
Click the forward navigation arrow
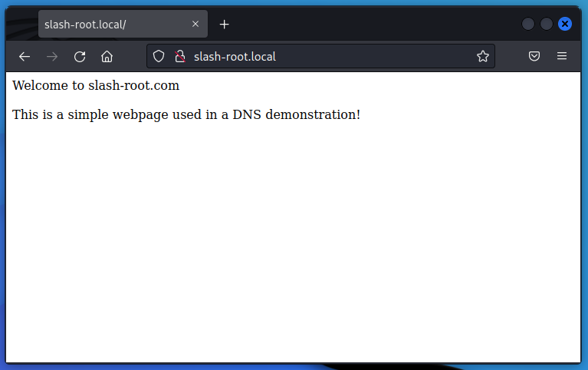[x=52, y=56]
